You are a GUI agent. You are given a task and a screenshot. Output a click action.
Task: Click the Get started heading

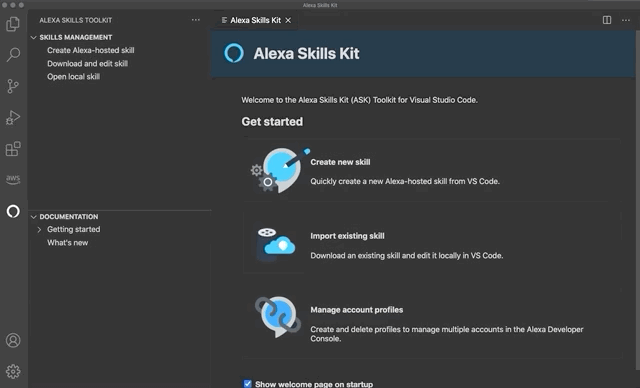pos(272,122)
